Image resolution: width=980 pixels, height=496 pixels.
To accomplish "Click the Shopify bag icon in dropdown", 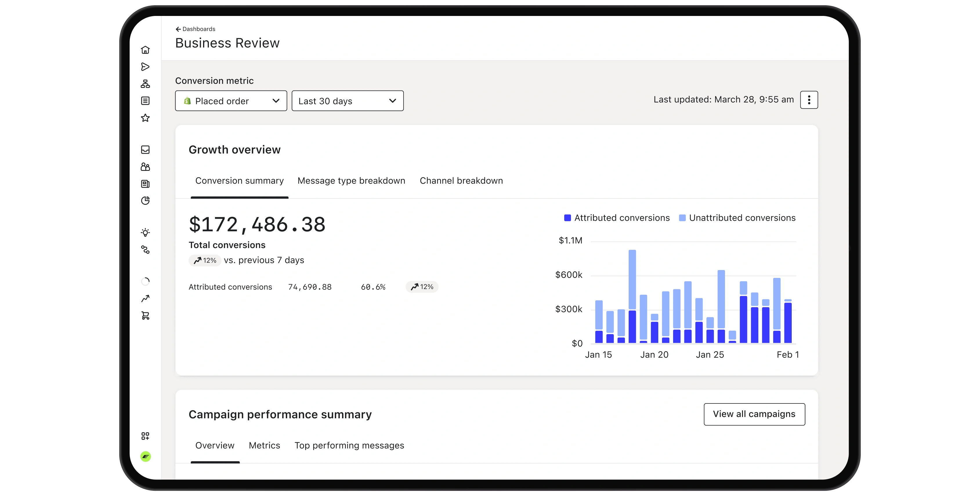I will [x=187, y=101].
